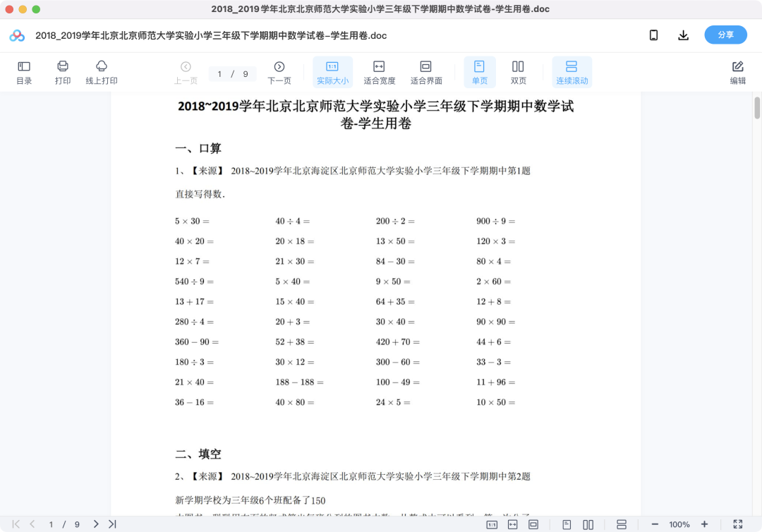Click the document main title text

point(375,114)
